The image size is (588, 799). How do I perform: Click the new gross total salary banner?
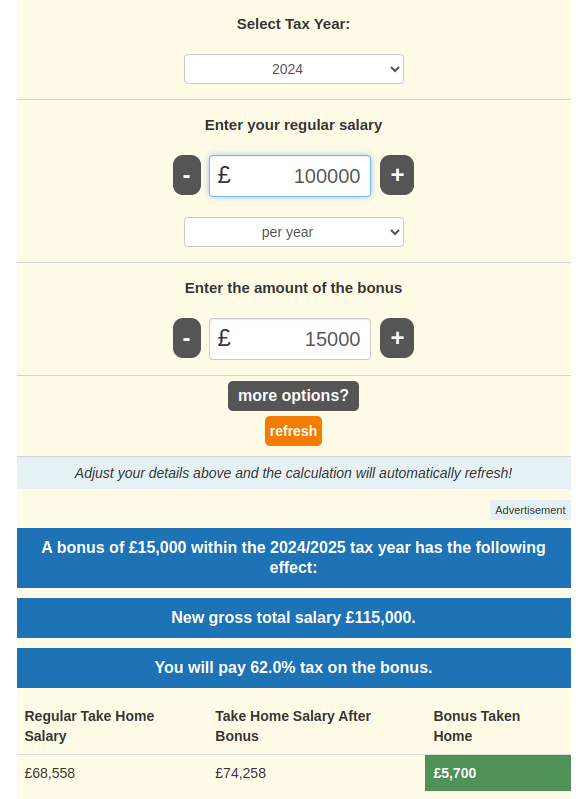(x=294, y=618)
